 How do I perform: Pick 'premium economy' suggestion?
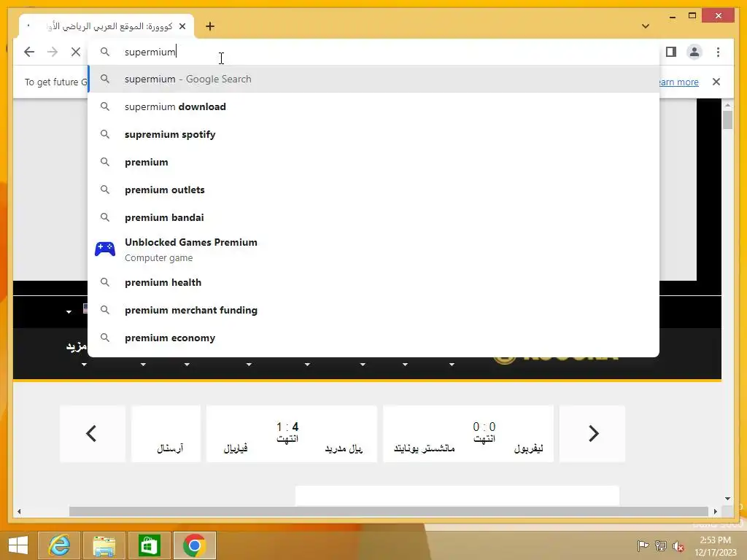[374, 338]
